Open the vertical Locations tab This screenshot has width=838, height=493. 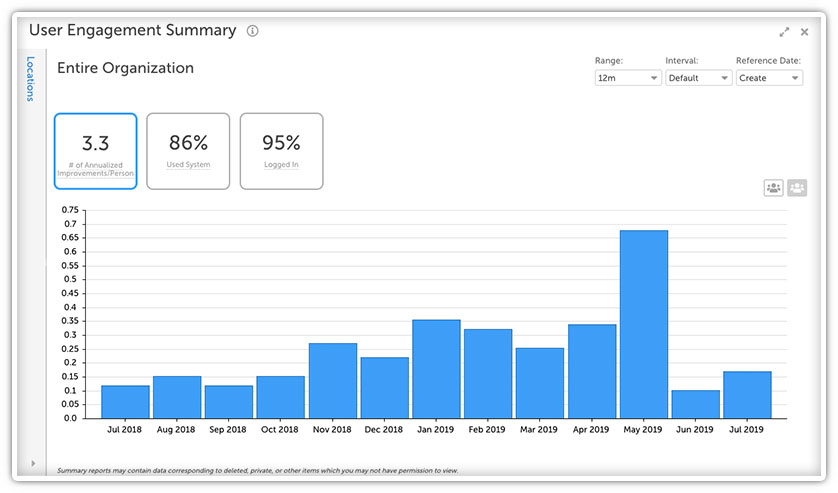[x=30, y=79]
